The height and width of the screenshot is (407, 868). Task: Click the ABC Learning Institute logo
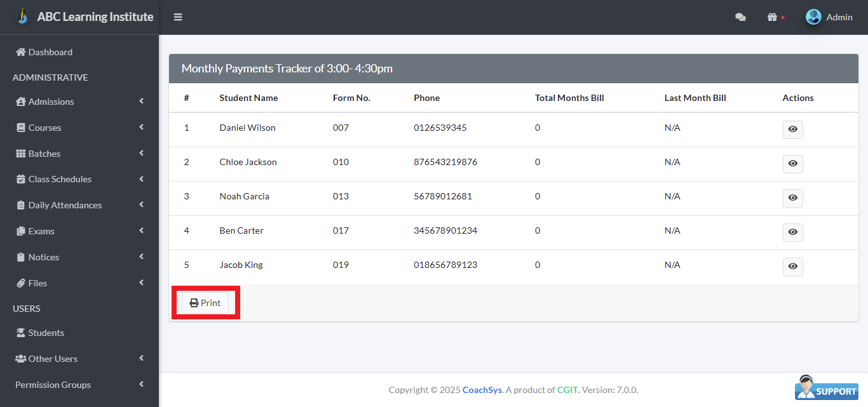pyautogui.click(x=23, y=17)
